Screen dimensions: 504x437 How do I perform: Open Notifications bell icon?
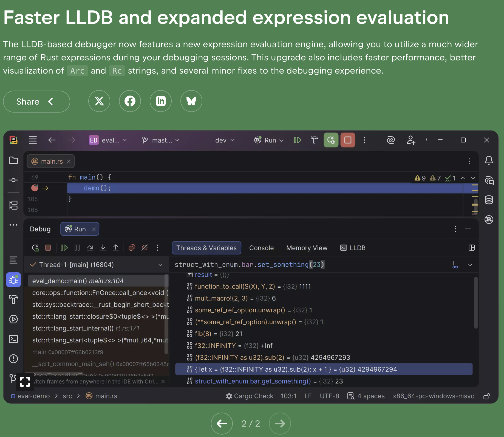click(x=489, y=160)
